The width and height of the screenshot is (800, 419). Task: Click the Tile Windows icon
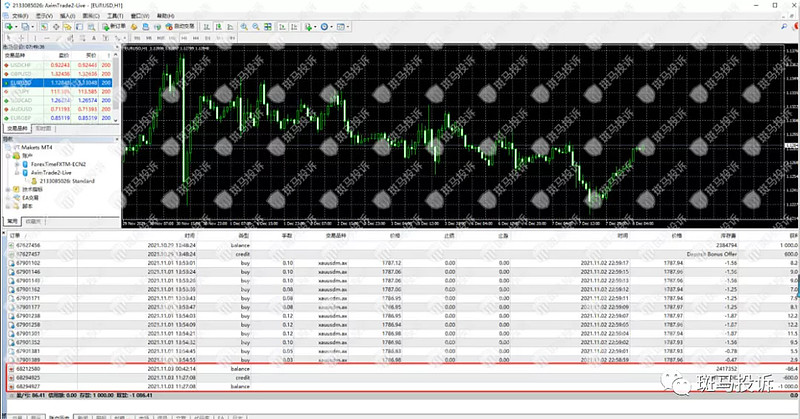coord(267,27)
